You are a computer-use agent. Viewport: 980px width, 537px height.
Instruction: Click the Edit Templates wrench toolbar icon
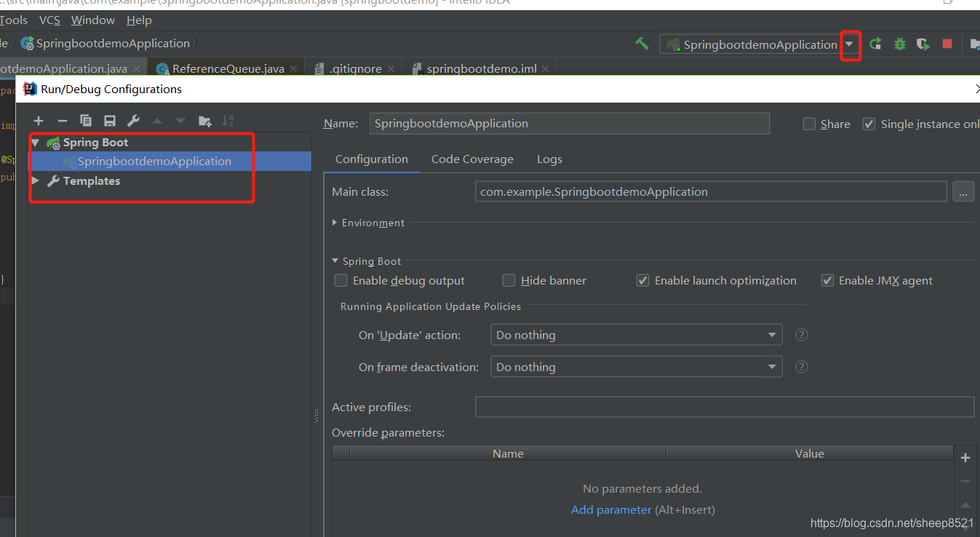(133, 121)
